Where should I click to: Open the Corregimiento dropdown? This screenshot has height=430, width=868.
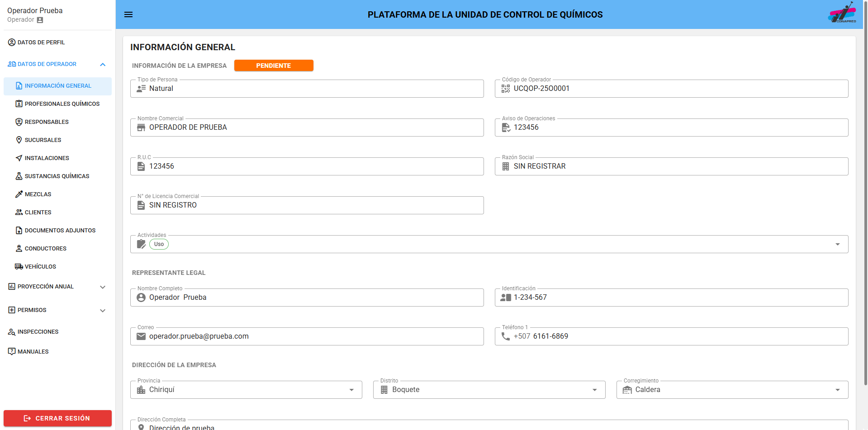[837, 389]
